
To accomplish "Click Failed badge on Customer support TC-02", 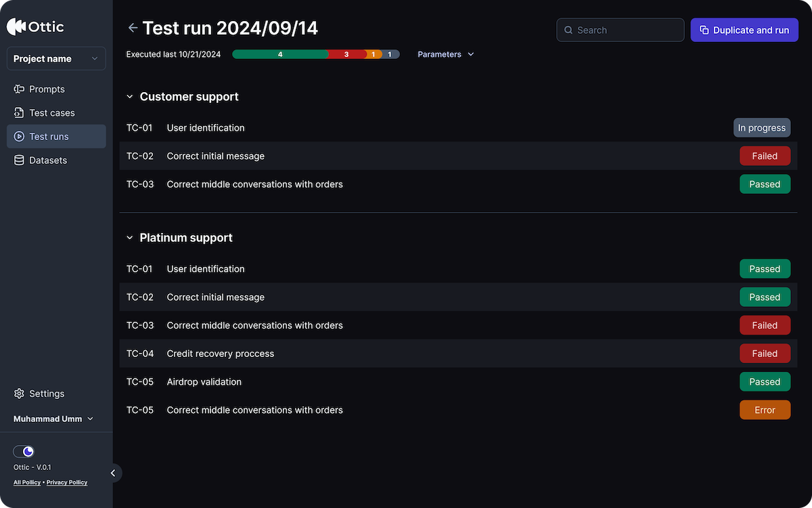I will pyautogui.click(x=765, y=156).
